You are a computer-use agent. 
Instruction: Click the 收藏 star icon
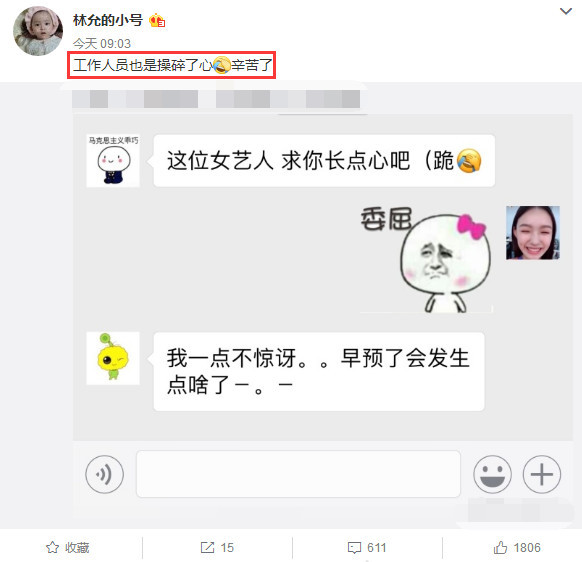(52, 548)
